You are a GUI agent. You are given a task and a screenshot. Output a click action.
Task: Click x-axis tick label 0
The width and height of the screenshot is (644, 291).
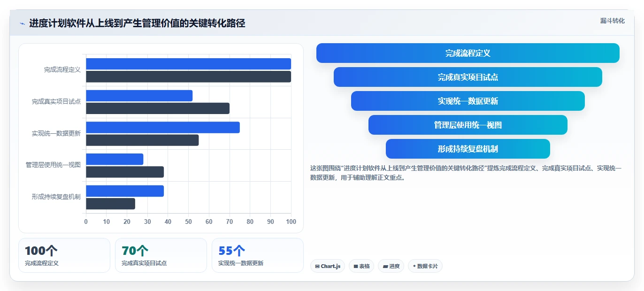(x=86, y=222)
